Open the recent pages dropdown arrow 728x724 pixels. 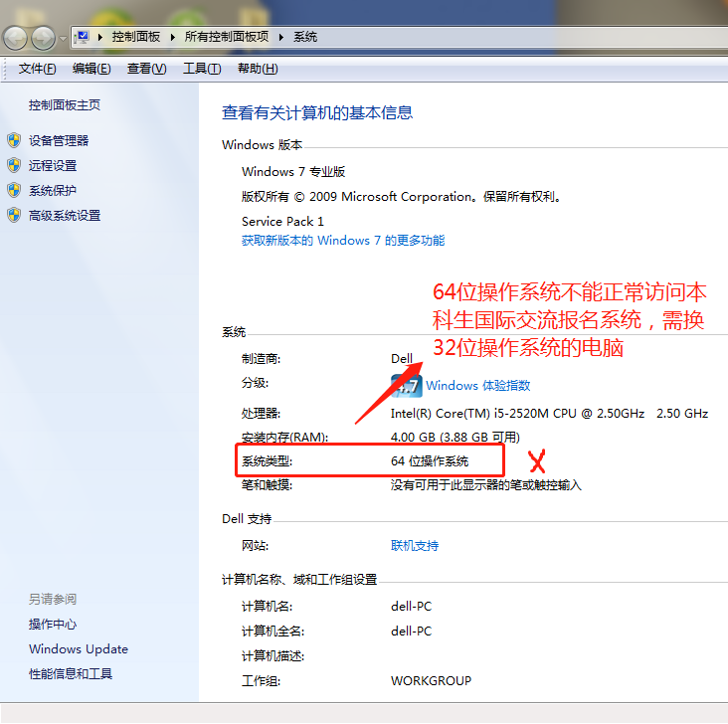[63, 39]
